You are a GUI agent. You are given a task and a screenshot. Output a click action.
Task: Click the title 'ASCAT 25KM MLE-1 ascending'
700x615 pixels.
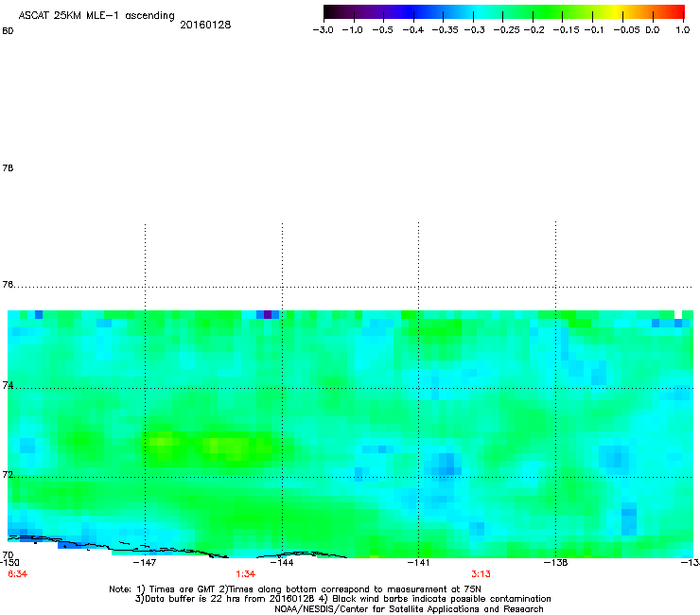coord(96,16)
